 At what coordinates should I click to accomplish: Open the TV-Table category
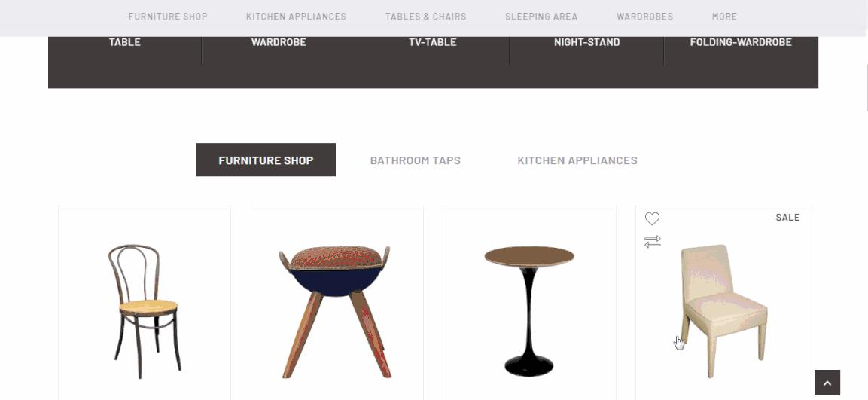point(432,42)
